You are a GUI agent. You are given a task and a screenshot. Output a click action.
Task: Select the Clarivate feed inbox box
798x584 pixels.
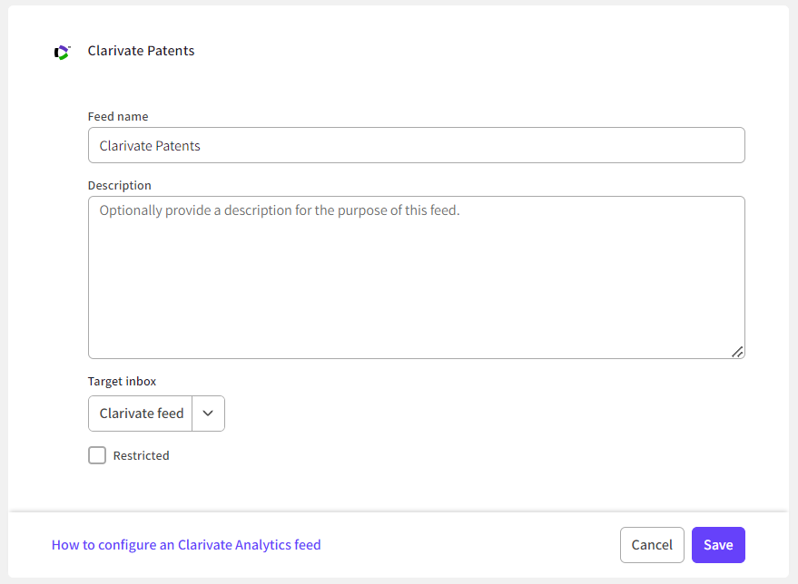140,414
